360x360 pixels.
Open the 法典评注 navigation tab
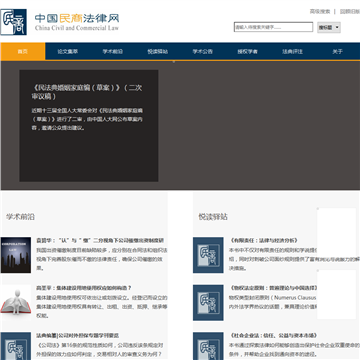[292, 52]
